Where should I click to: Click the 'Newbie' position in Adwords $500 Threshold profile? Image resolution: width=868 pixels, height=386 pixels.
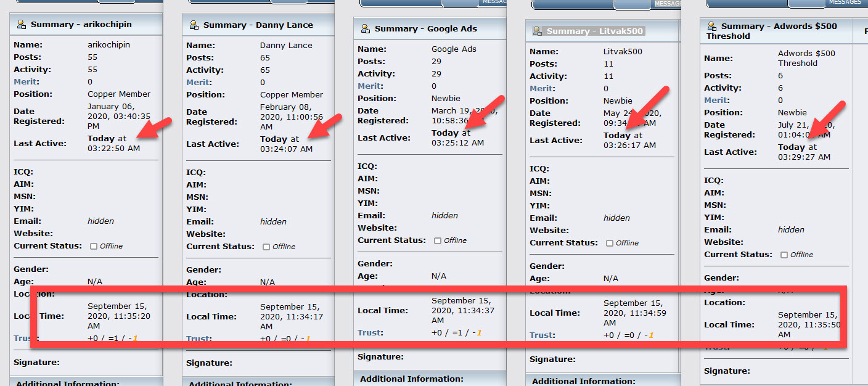point(792,113)
